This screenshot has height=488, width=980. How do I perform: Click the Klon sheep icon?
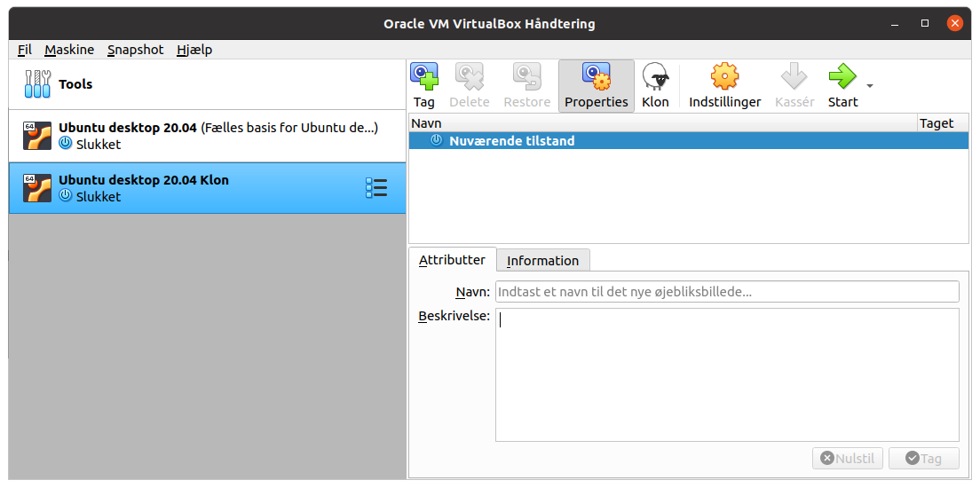click(x=655, y=76)
